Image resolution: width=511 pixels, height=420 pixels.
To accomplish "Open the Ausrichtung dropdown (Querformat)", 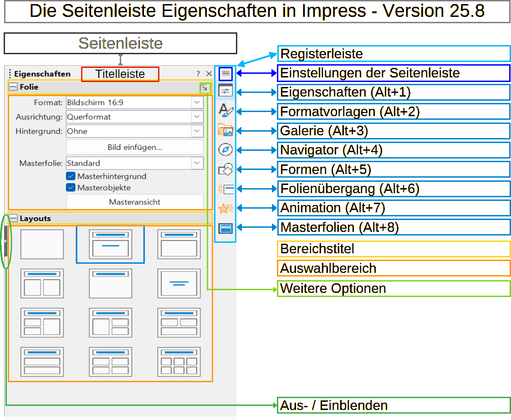I will click(x=135, y=117).
